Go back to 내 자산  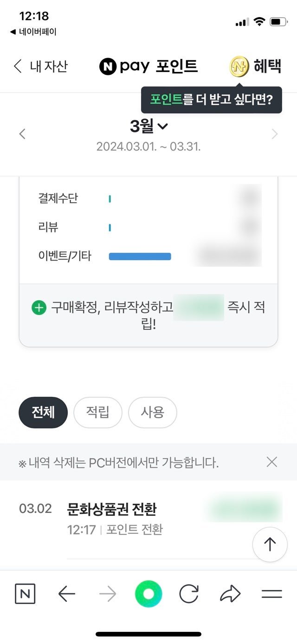click(x=40, y=66)
